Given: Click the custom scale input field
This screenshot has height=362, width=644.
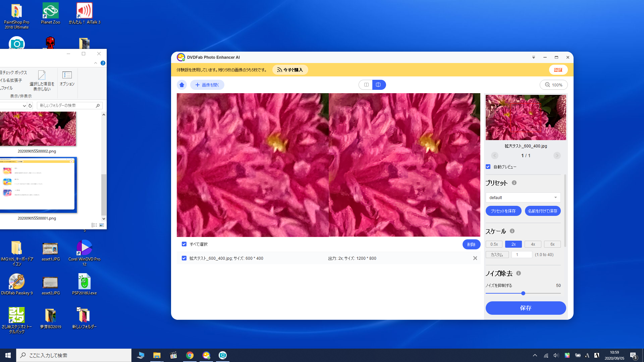Looking at the screenshot, I should coord(522,255).
